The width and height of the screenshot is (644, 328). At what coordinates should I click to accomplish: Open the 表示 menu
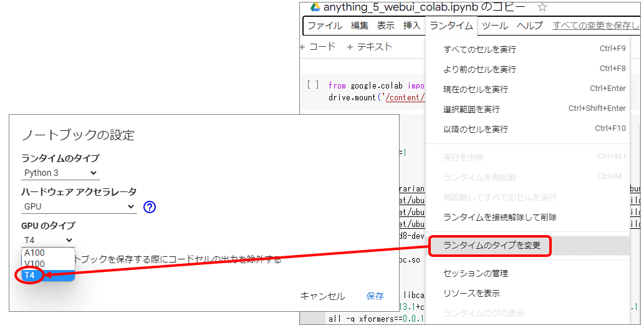[x=386, y=26]
